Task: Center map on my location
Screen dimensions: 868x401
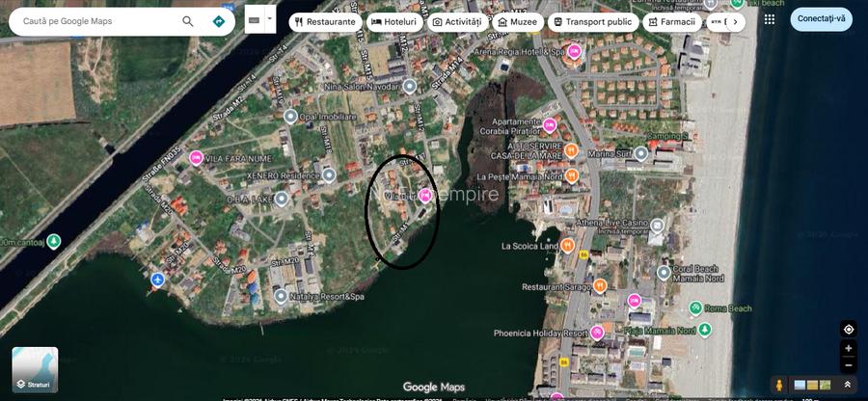Action: coord(848,329)
